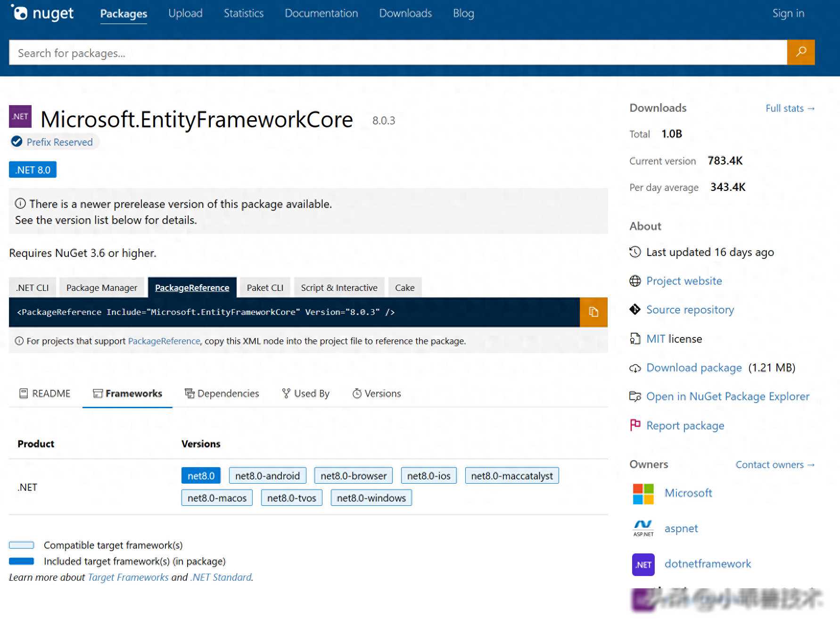Select the Frameworks tab
Viewport: 840px width, 626px height.
coord(127,393)
